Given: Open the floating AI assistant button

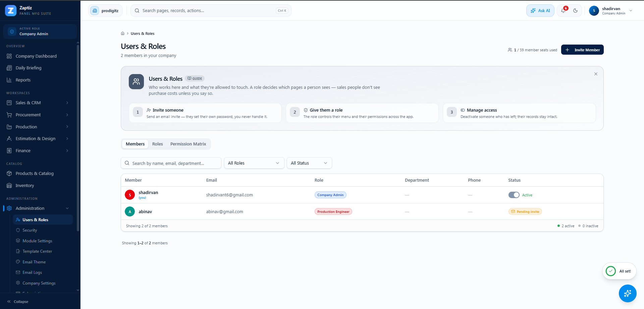Looking at the screenshot, I should point(628,293).
